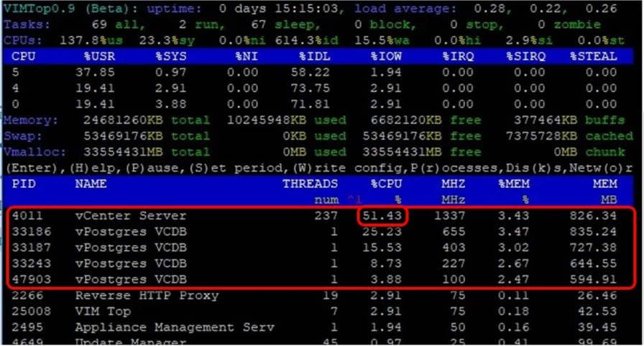This screenshot has width=644, height=346.
Task: Click the 15.5%wa CPU summary value
Action: click(x=382, y=40)
